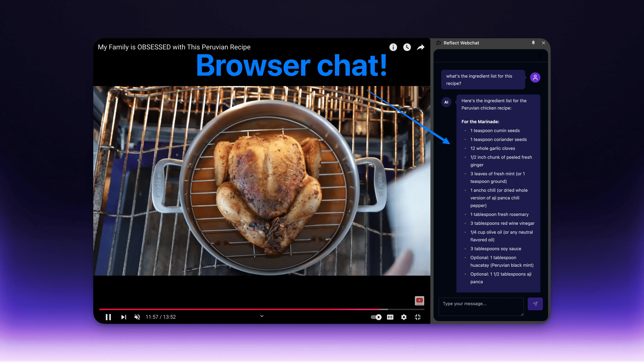The image size is (644, 362).
Task: Share this video
Action: click(421, 47)
